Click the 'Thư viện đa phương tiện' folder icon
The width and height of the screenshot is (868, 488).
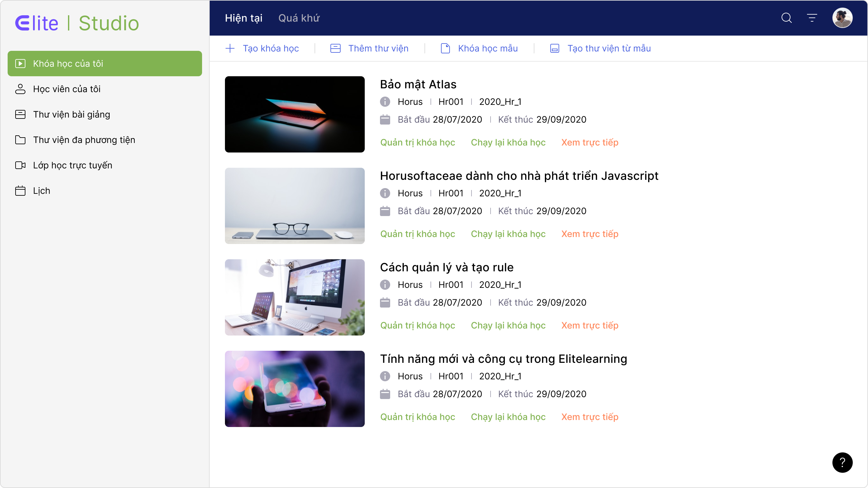point(21,139)
